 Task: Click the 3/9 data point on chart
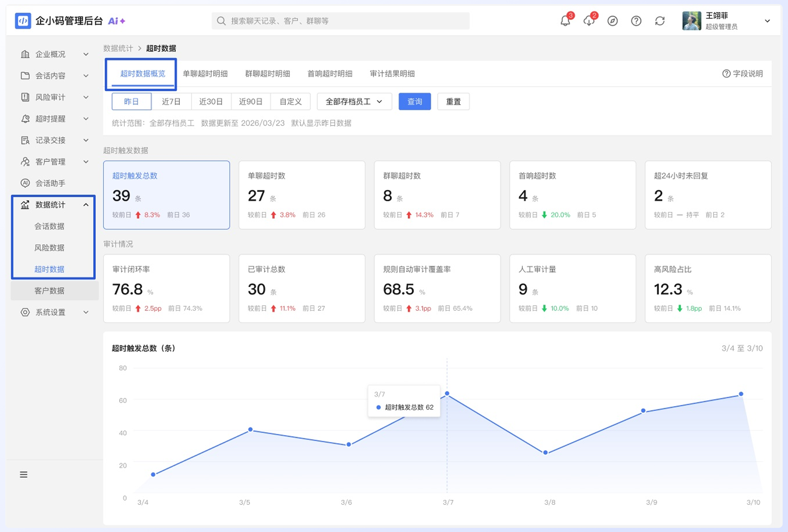pos(643,411)
